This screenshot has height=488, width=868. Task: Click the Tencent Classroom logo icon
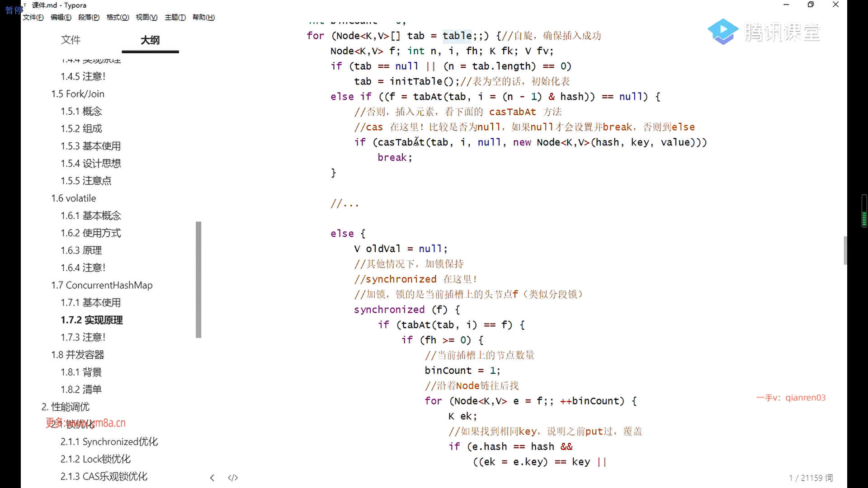coord(722,32)
